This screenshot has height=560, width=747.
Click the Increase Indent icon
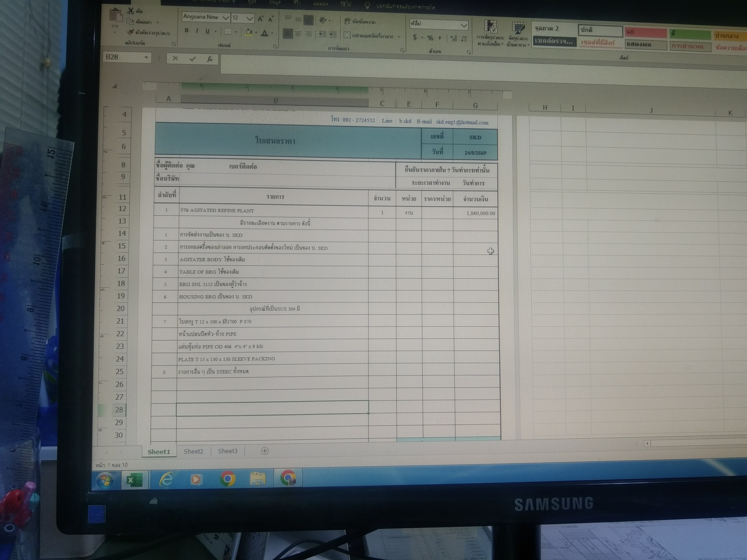coord(333,34)
